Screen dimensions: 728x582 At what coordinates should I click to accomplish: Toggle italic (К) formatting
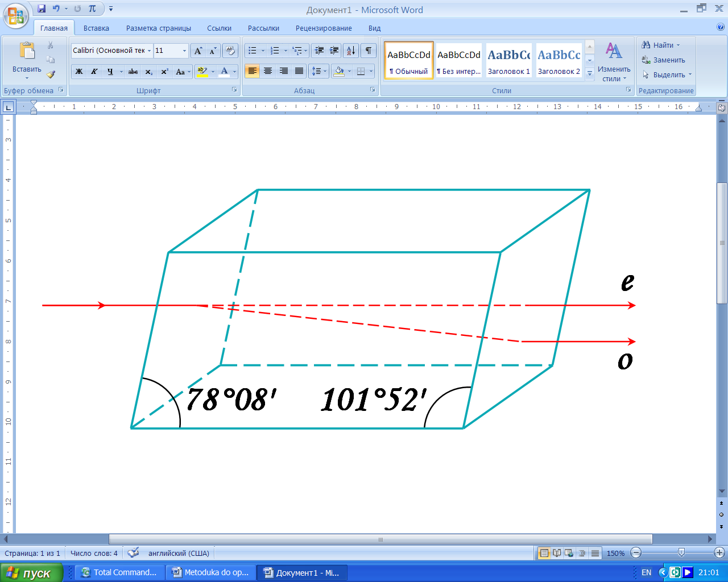94,72
